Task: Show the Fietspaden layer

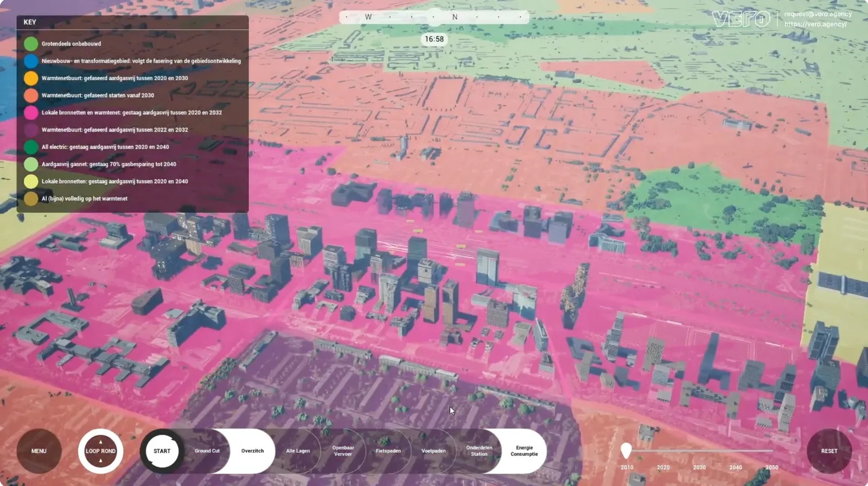Action: click(x=388, y=451)
